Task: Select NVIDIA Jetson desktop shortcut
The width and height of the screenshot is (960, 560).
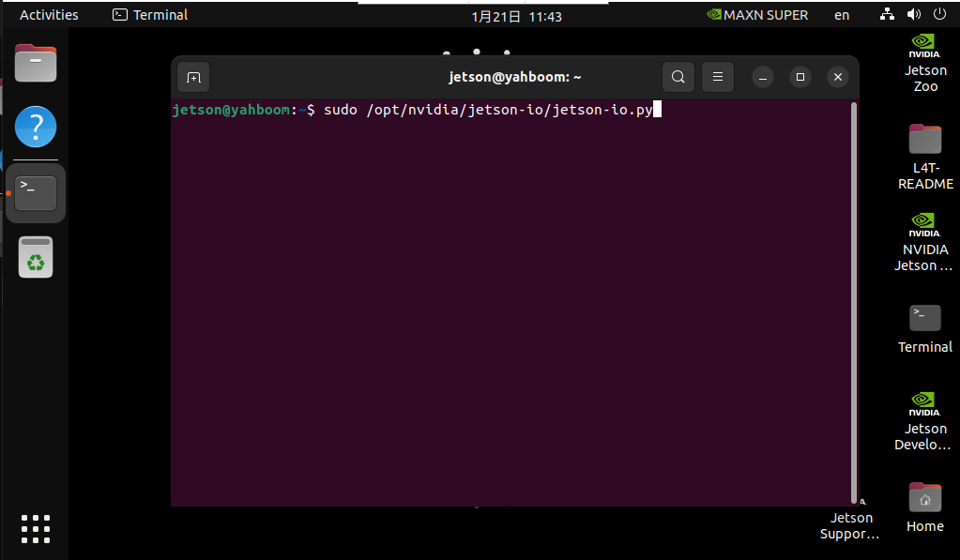Action: click(924, 242)
